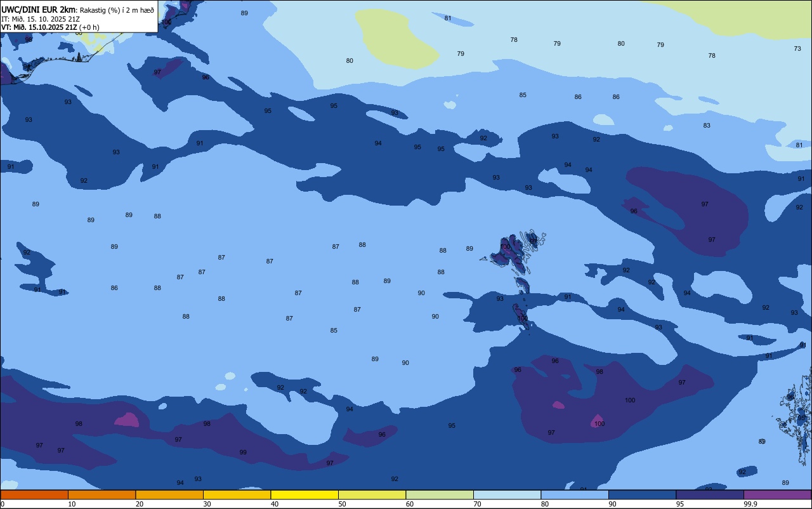Screen dimensions: 812x509
Task: Click the 10–20 orange legend swatch
Action: pyautogui.click(x=101, y=494)
